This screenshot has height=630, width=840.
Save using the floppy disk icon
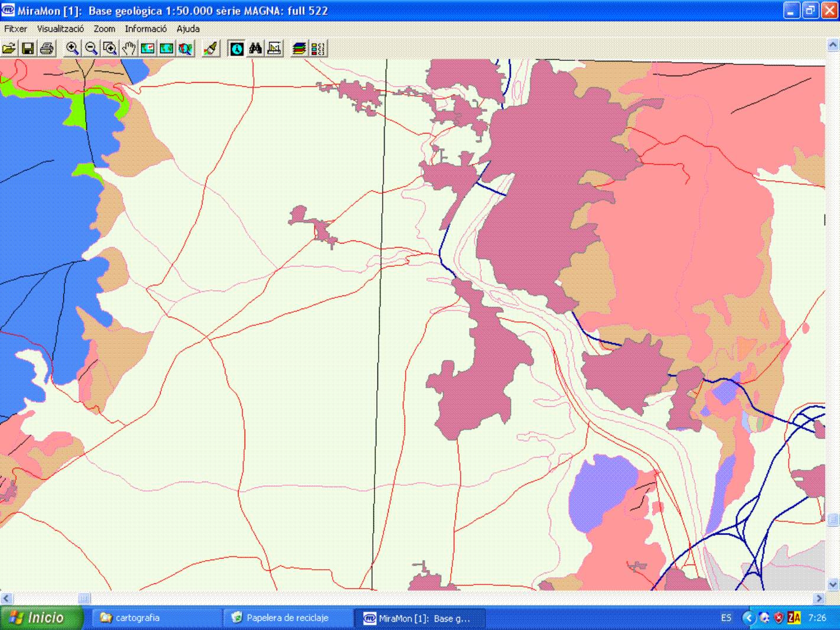click(28, 48)
